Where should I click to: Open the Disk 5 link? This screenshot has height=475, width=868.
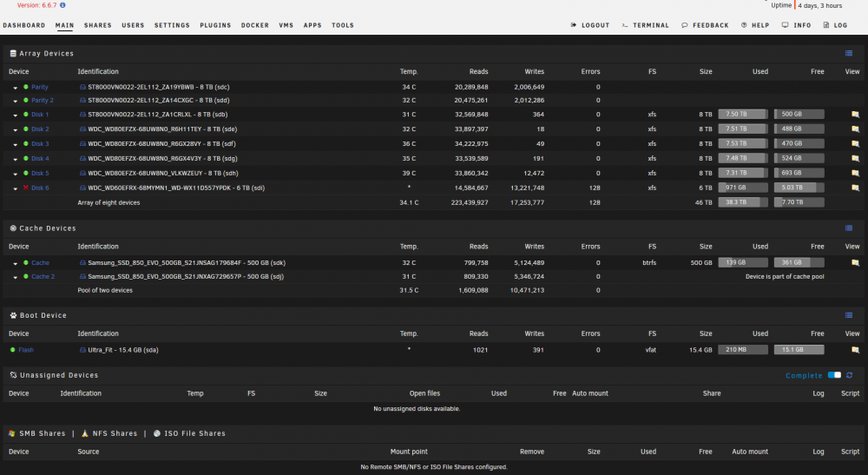40,174
